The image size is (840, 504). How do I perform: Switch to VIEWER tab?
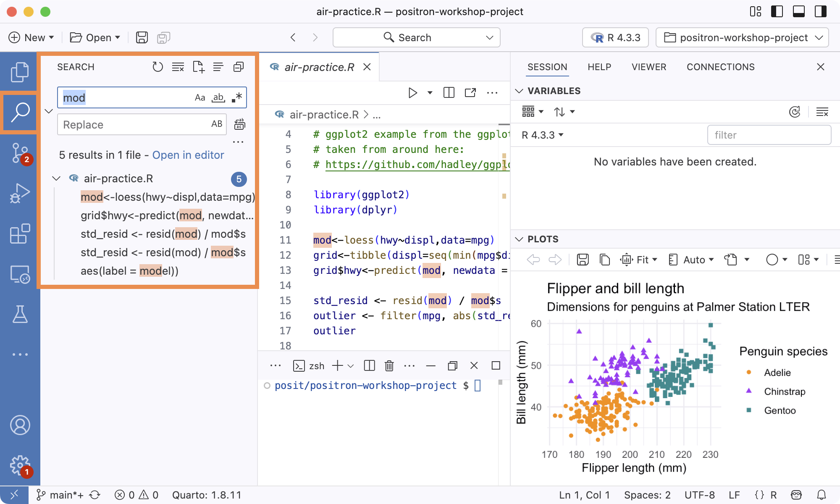pyautogui.click(x=649, y=67)
